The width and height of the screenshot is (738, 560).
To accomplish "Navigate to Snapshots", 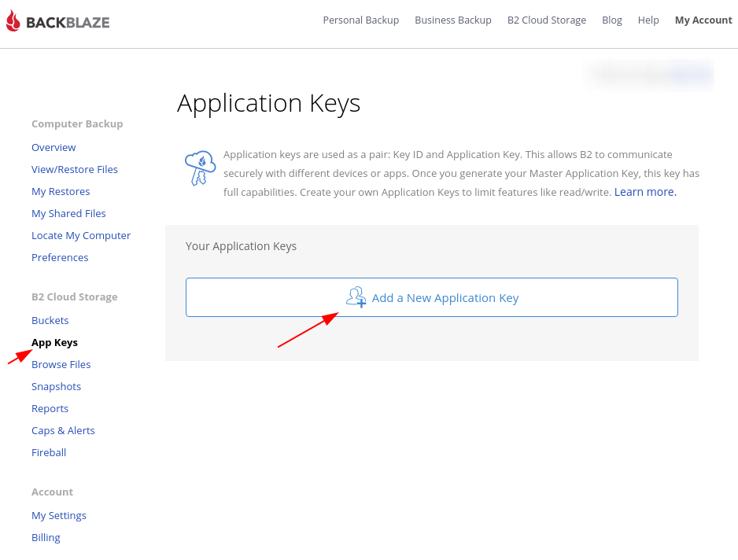I will click(56, 386).
